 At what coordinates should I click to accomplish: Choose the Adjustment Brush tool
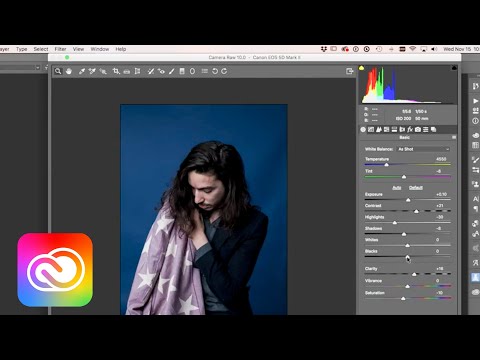(x=171, y=71)
